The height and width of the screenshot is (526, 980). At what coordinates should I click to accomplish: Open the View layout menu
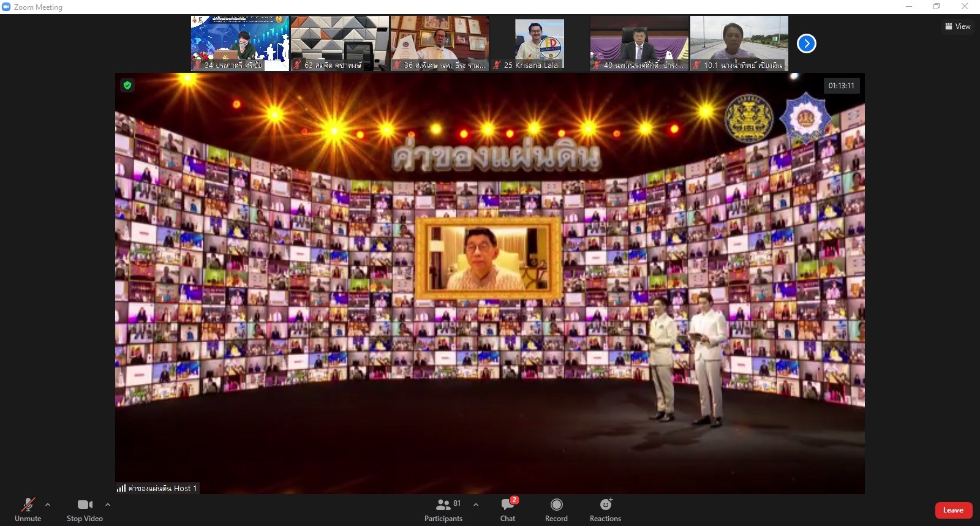(958, 26)
